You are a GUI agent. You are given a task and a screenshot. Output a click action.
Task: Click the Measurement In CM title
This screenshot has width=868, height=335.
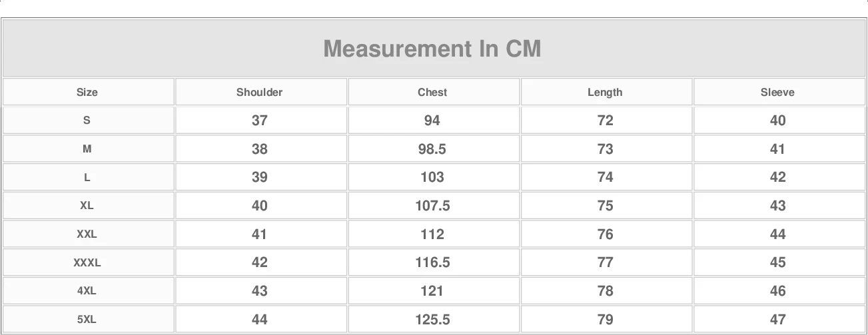click(x=432, y=49)
